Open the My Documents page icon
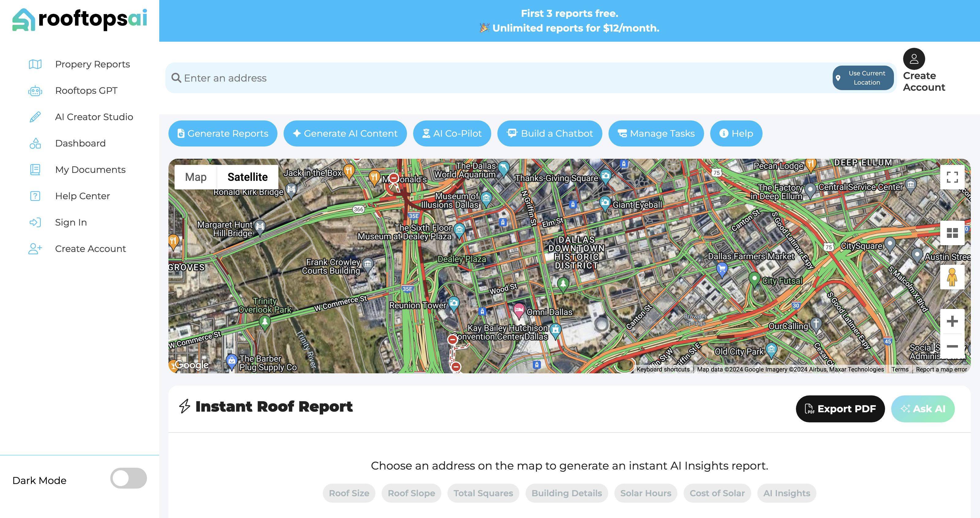 click(x=35, y=169)
